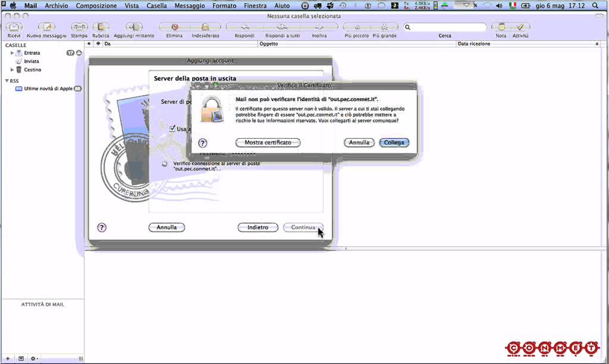Click the Attività toolbar icon

click(520, 27)
